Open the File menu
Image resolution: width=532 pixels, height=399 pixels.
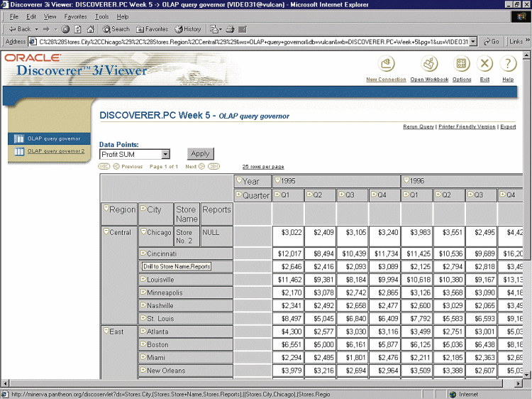(x=14, y=16)
